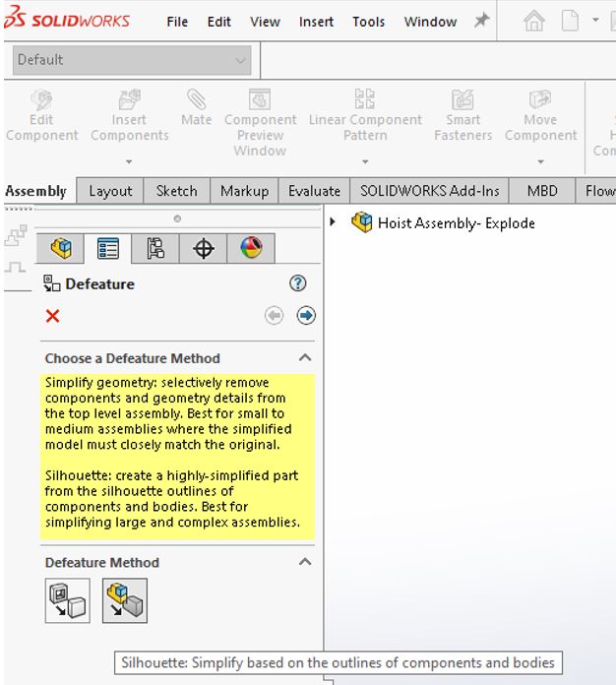
Task: Open the DisplayManager color ball tab
Action: pyautogui.click(x=251, y=249)
